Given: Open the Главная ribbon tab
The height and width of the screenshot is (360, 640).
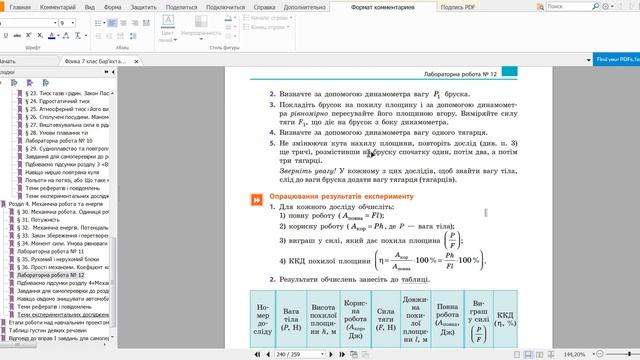Looking at the screenshot, I should (20, 7).
